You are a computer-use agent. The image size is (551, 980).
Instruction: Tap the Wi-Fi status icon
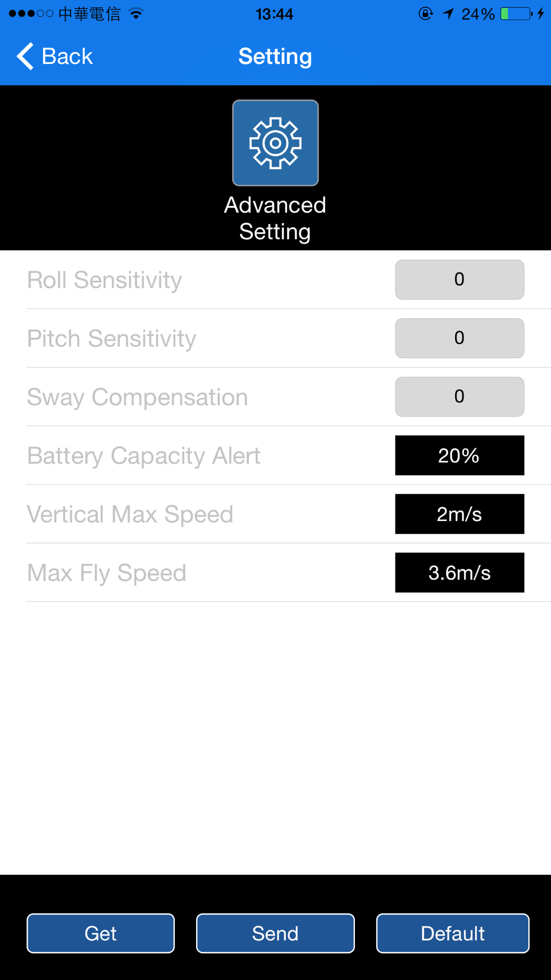click(x=136, y=14)
